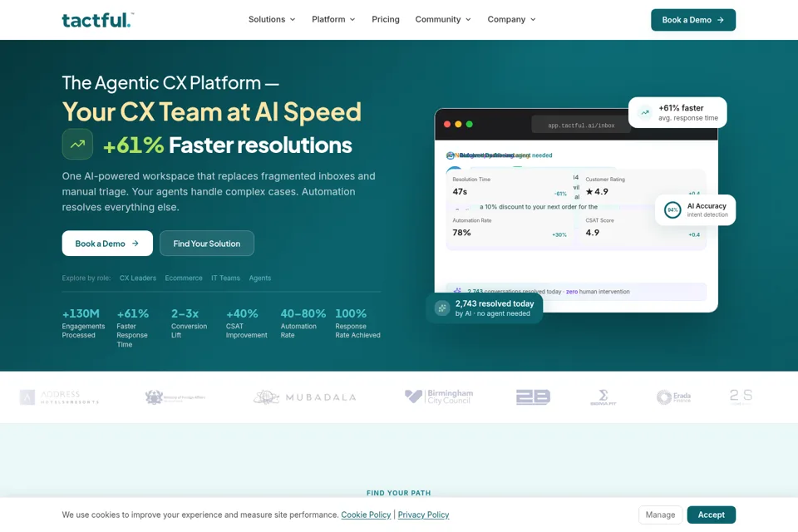This screenshot has width=798, height=532.
Task: Click the tactful logo
Action: pyautogui.click(x=98, y=20)
